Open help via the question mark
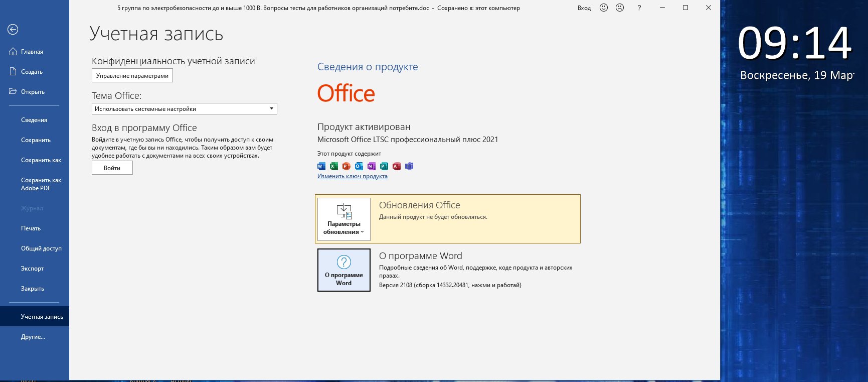 (639, 8)
